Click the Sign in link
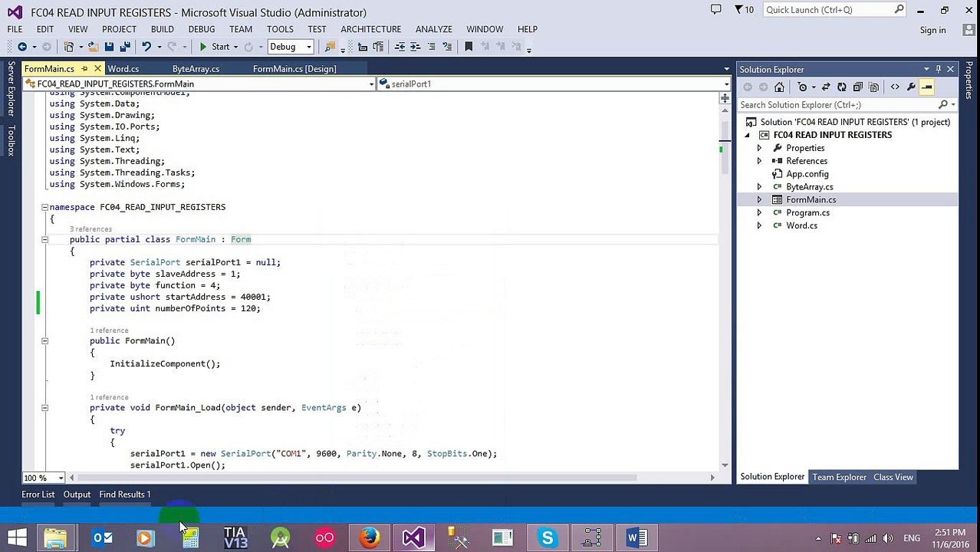980x552 pixels. click(x=932, y=30)
